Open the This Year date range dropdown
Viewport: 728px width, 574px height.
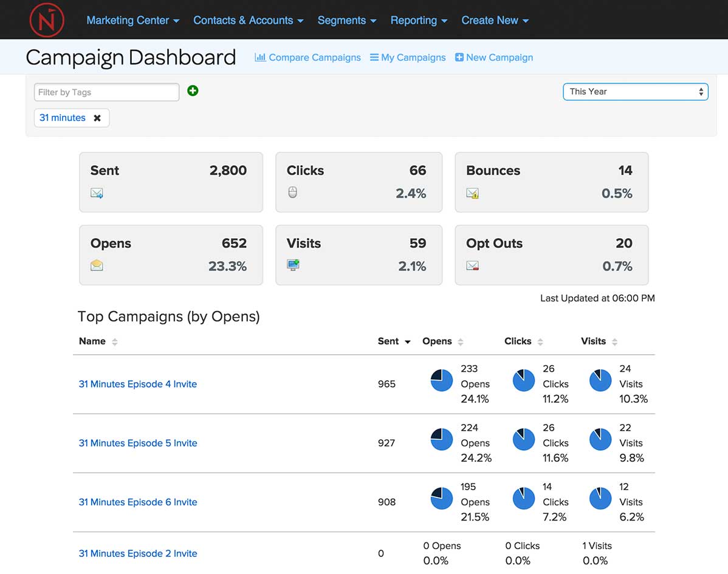(635, 91)
